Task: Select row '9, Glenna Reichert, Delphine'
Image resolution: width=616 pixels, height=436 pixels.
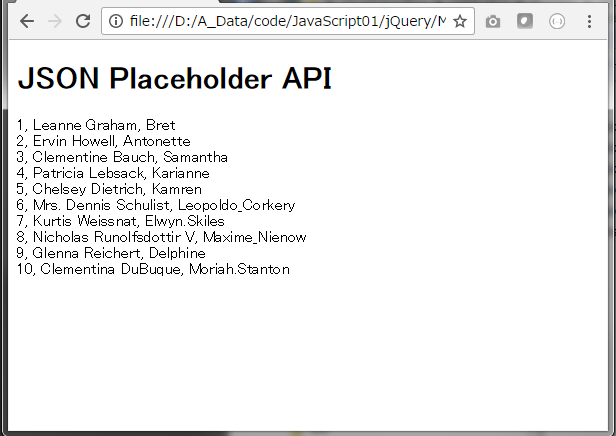Action: pyautogui.click(x=111, y=253)
